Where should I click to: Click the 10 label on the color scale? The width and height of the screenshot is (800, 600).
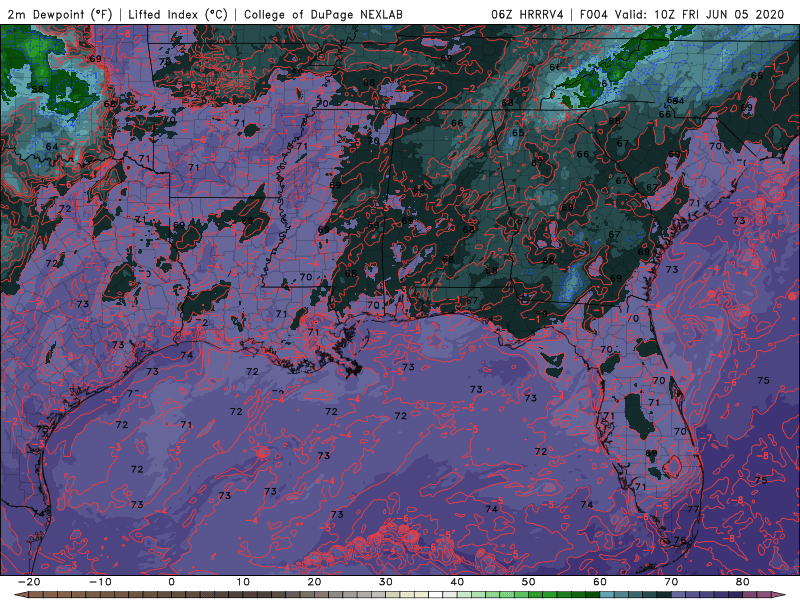243,582
